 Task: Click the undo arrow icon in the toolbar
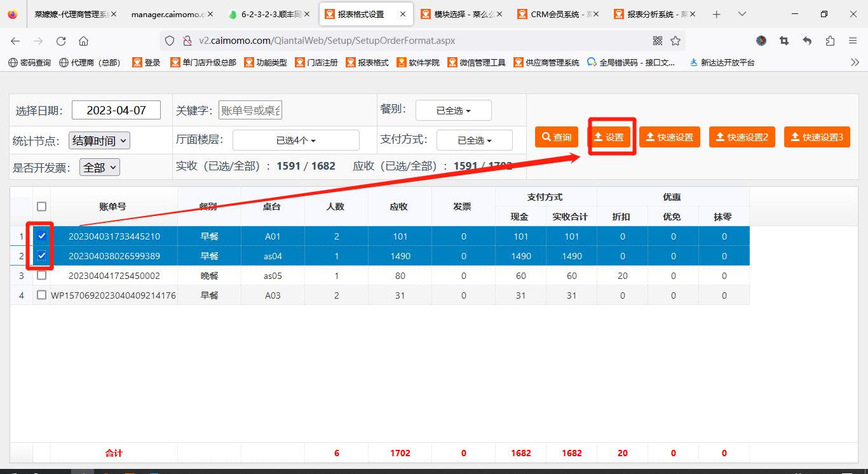(807, 41)
